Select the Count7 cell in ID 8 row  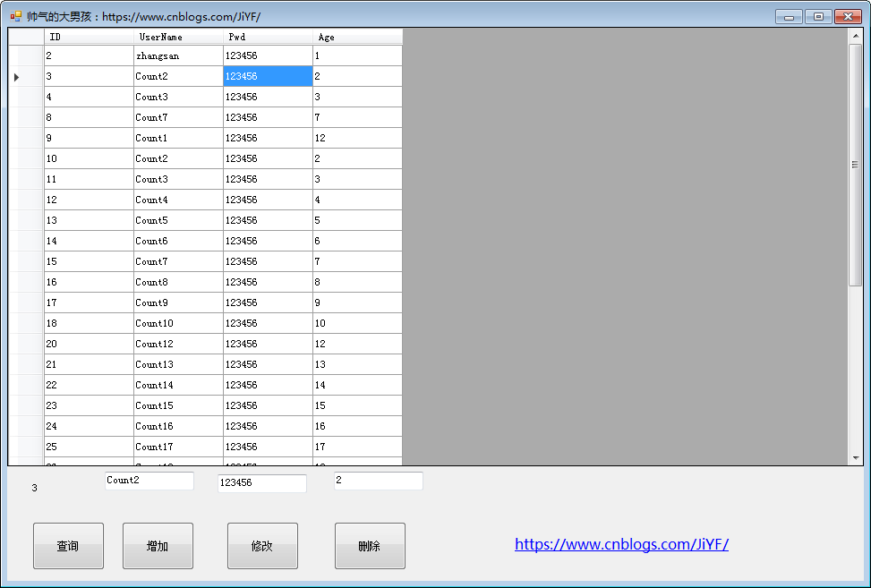tap(178, 118)
